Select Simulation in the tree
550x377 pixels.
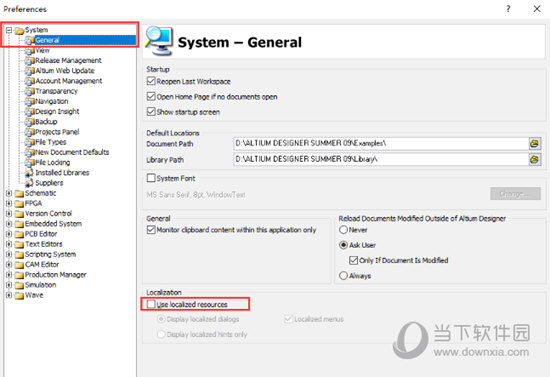[41, 285]
